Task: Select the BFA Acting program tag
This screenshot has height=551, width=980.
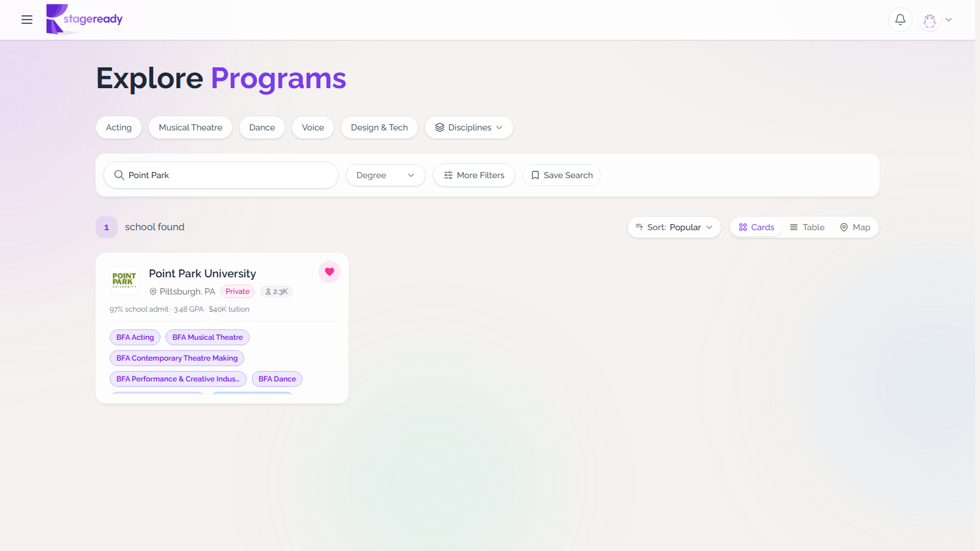Action: click(135, 337)
